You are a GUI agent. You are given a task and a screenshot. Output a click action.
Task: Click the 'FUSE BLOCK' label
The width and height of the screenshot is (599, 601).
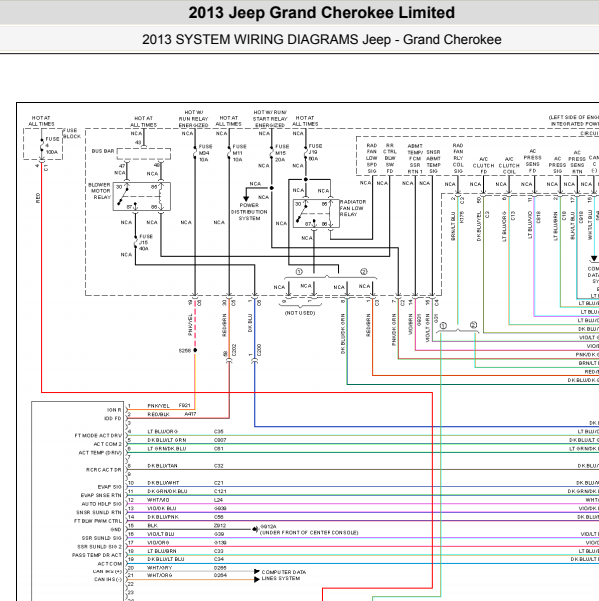coord(72,133)
